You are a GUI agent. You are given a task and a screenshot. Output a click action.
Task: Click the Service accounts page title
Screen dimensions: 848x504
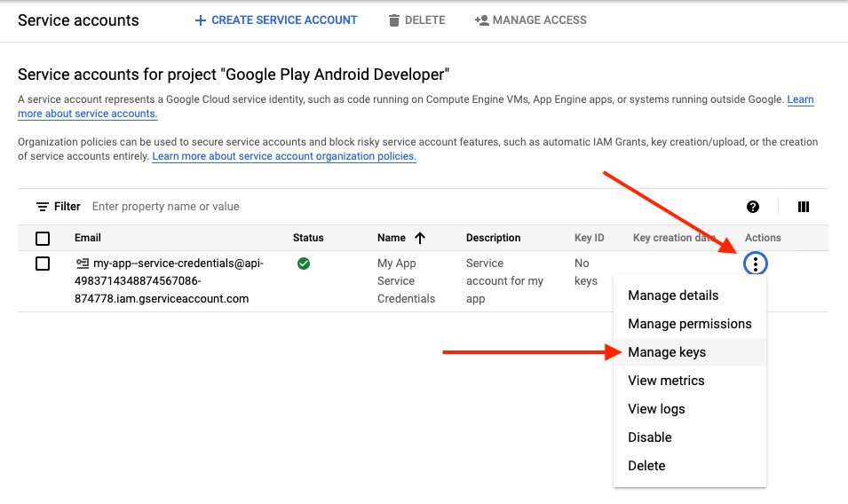pos(78,20)
